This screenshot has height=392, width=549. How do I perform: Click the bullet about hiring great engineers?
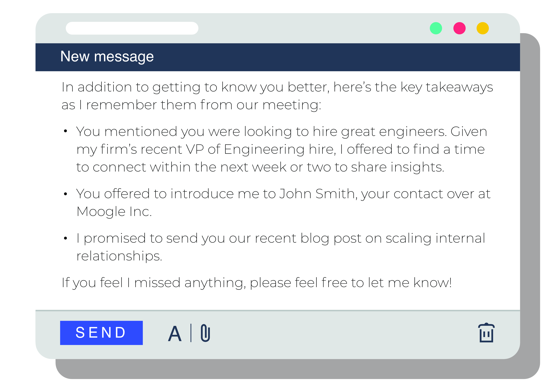point(281,149)
